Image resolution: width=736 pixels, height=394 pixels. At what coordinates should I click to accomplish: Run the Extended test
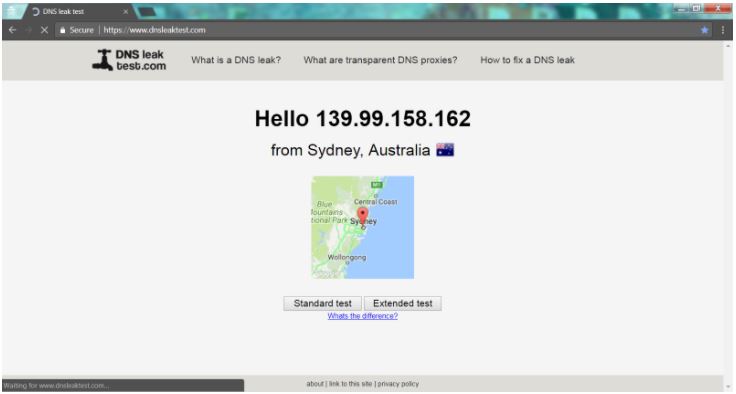403,303
